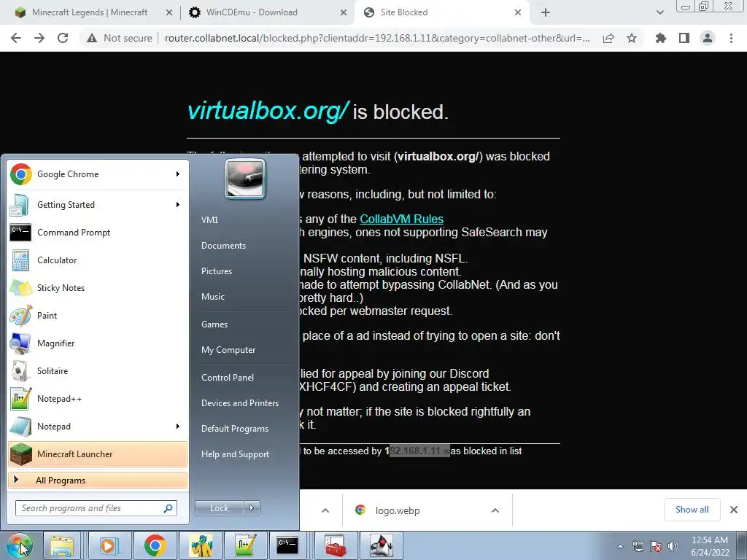Share this page icon

pos(608,38)
